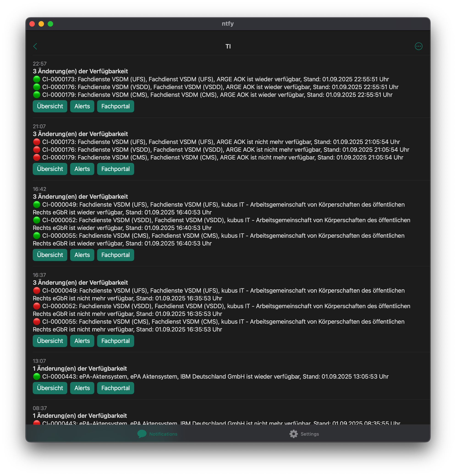Click the red status dot for CI-0000176
The width and height of the screenshot is (456, 476).
(x=36, y=149)
